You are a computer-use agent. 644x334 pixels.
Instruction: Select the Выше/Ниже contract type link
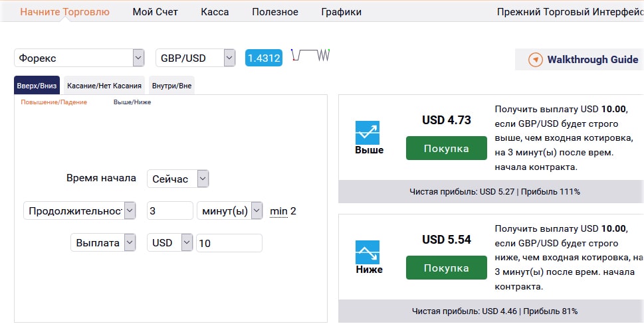coord(132,102)
